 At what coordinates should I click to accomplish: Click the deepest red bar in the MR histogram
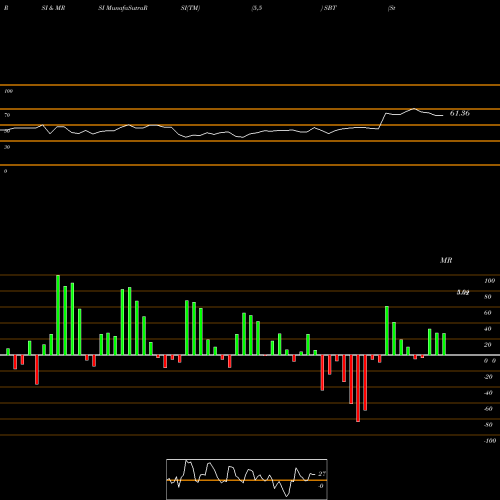click(x=358, y=388)
